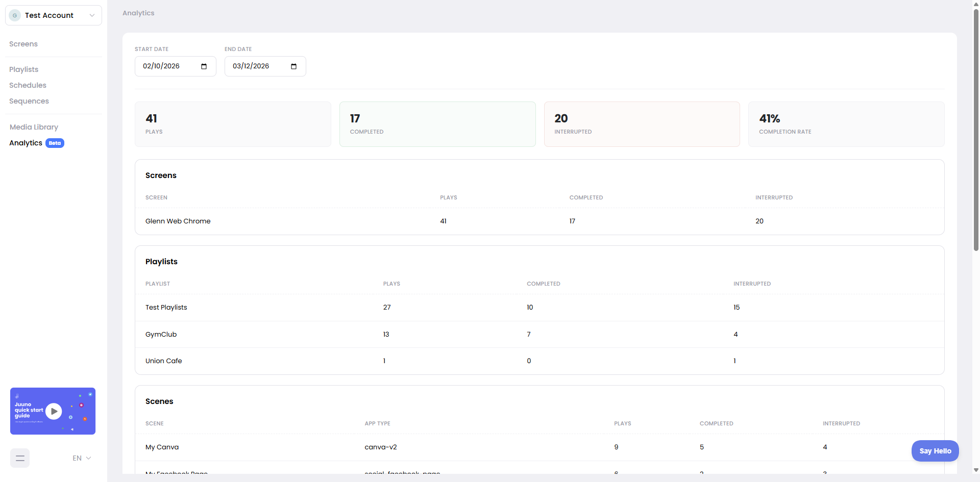980x482 pixels.
Task: Click the Say Hello chat button
Action: coord(935,451)
